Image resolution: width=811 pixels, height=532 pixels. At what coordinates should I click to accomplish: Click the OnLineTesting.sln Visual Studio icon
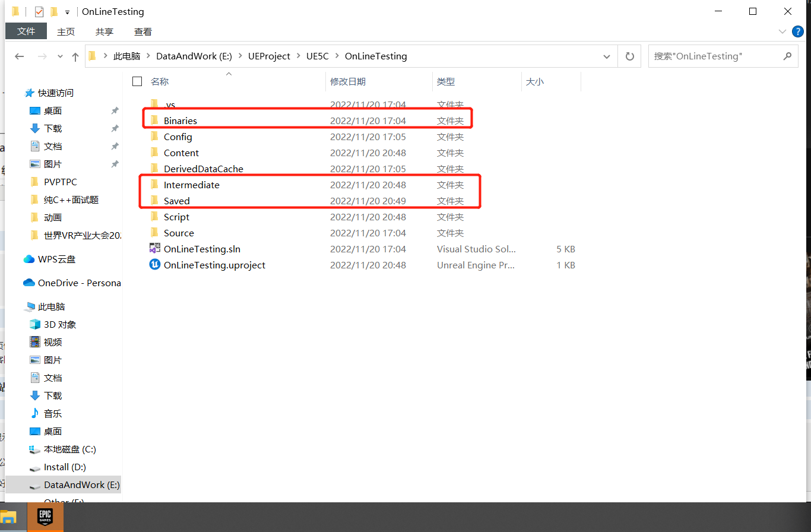pyautogui.click(x=154, y=249)
